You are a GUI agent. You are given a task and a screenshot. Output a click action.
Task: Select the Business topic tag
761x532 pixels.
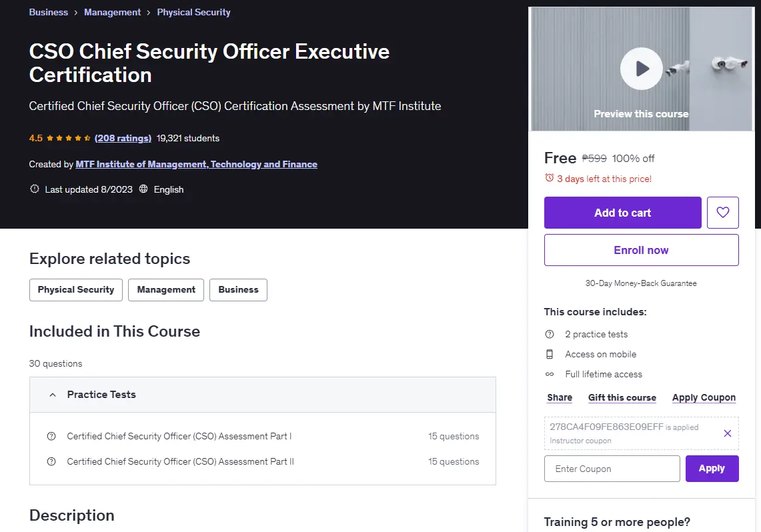click(x=238, y=289)
